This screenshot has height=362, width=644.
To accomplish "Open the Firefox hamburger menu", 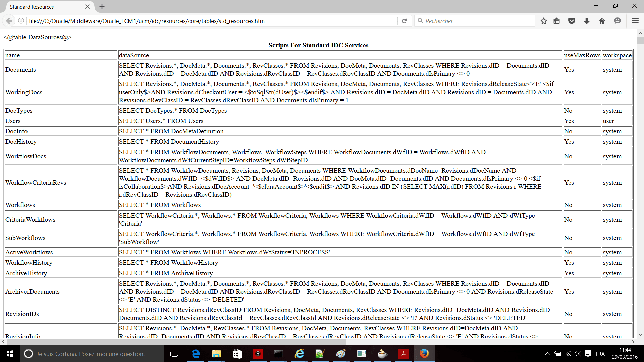I will click(x=635, y=21).
